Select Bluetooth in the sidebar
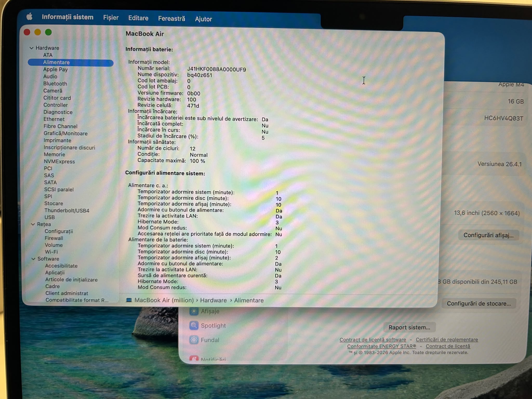The width and height of the screenshot is (532, 399). point(55,84)
